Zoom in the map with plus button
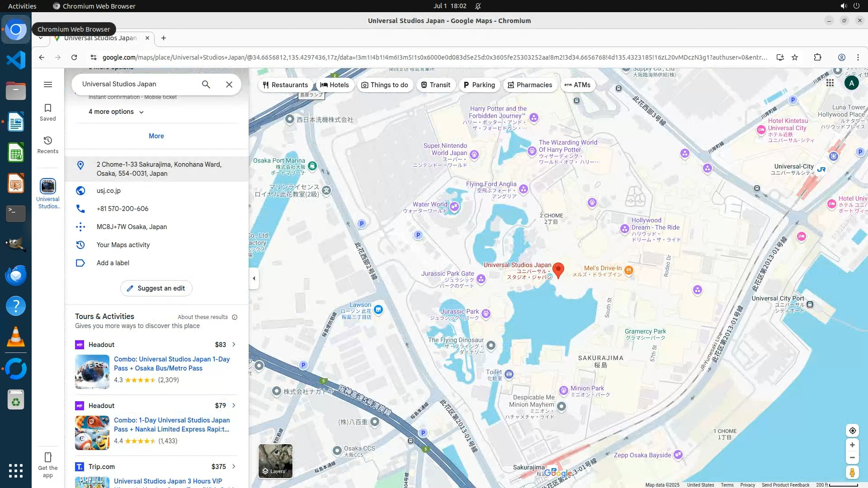 click(x=852, y=445)
